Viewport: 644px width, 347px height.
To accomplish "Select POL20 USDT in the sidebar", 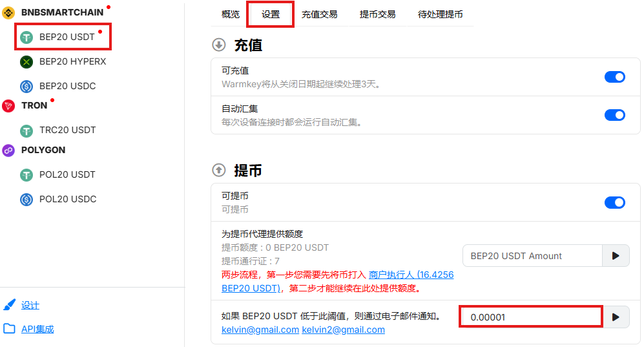I will (x=67, y=174).
